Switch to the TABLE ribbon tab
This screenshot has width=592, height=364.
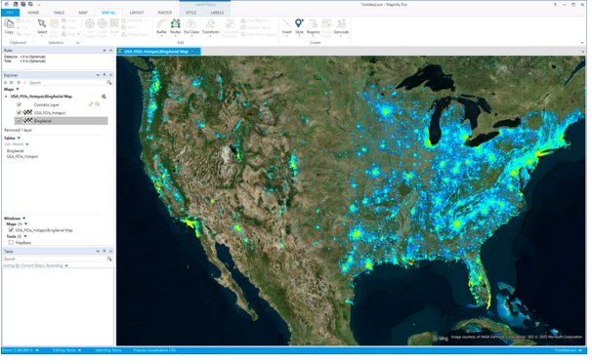pyautogui.click(x=59, y=13)
